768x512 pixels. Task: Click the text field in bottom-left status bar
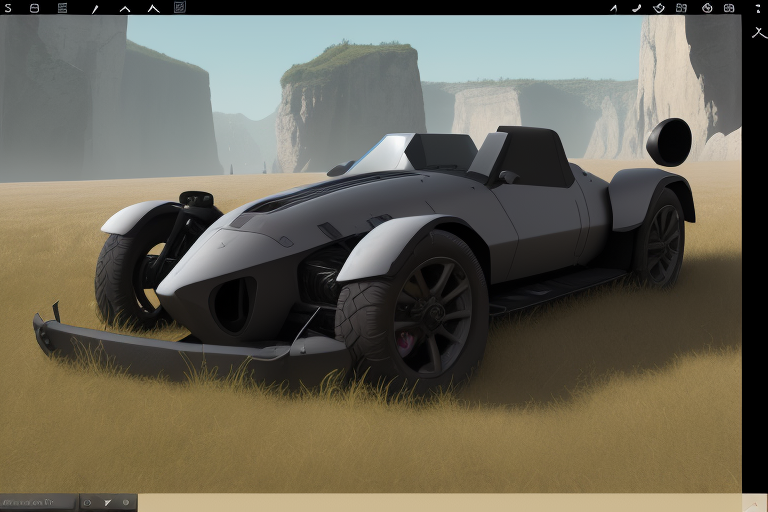click(x=38, y=502)
